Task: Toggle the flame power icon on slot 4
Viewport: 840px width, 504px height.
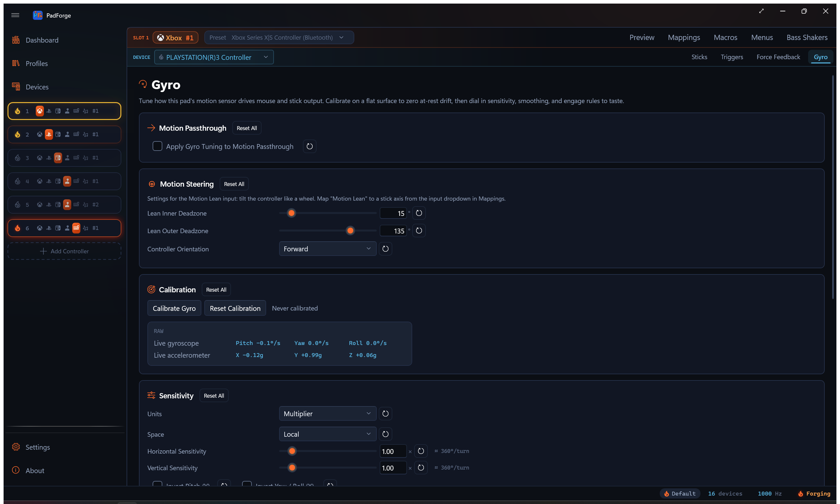Action: 18,181
